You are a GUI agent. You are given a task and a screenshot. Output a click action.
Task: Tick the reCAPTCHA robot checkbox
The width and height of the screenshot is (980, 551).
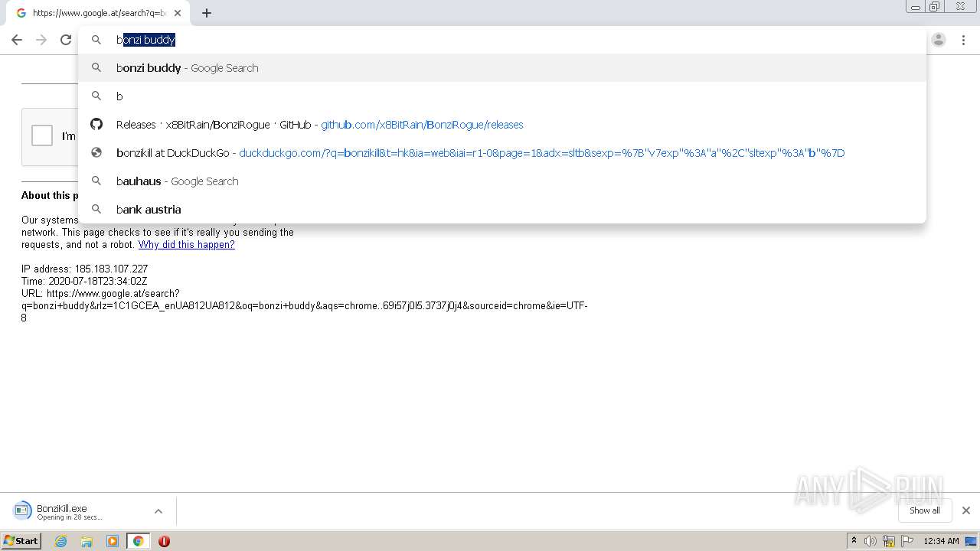tap(42, 135)
